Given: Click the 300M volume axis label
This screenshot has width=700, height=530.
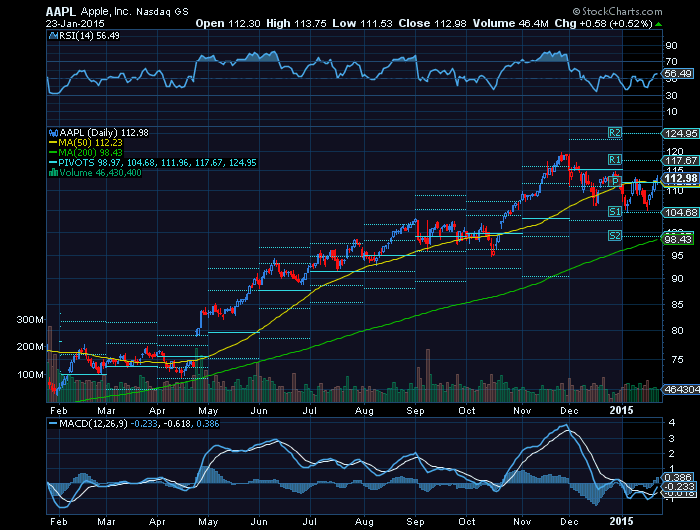Looking at the screenshot, I should click(x=30, y=320).
